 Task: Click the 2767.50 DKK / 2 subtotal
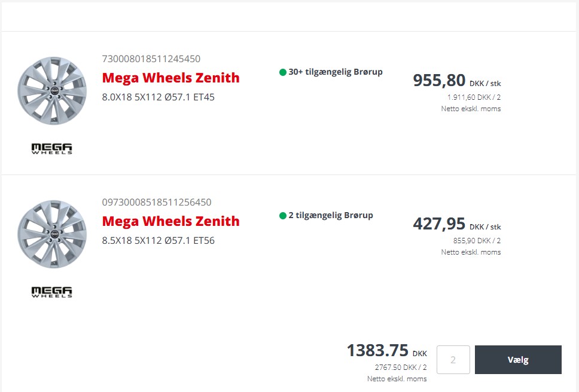pyautogui.click(x=401, y=367)
